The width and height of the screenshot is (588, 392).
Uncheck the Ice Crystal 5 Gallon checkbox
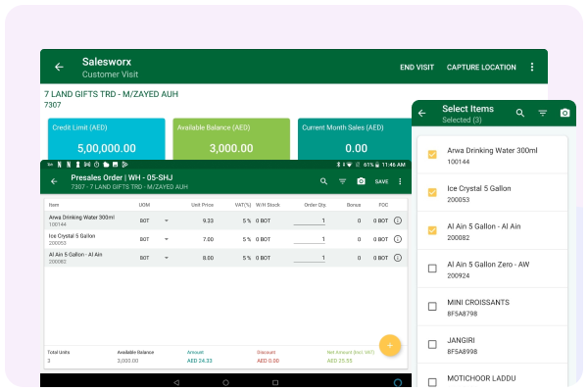pos(432,193)
